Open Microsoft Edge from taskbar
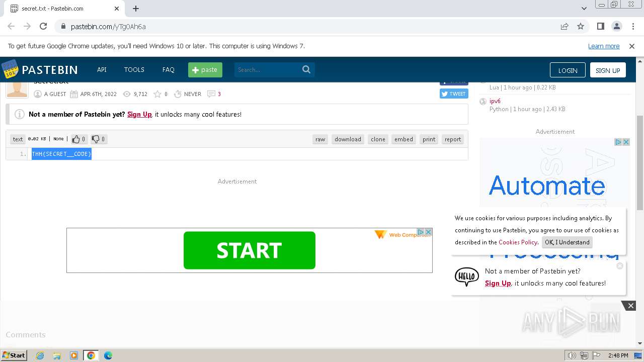The image size is (644, 362). coord(108,355)
